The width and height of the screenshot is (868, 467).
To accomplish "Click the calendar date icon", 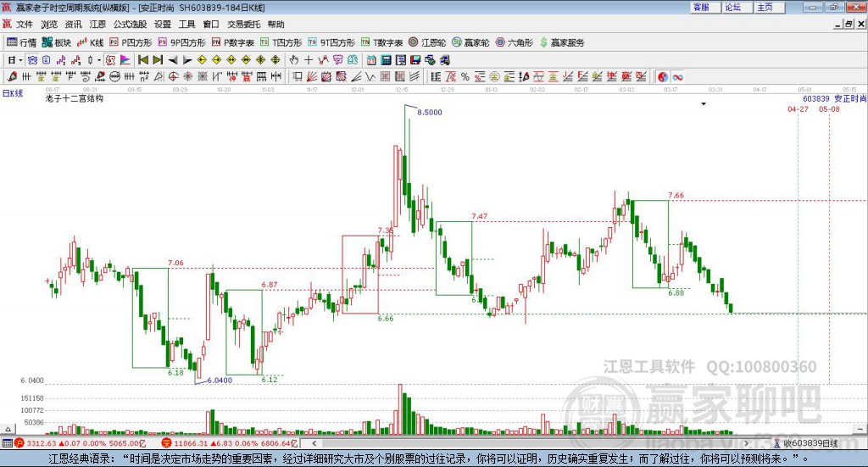I will coord(371,60).
